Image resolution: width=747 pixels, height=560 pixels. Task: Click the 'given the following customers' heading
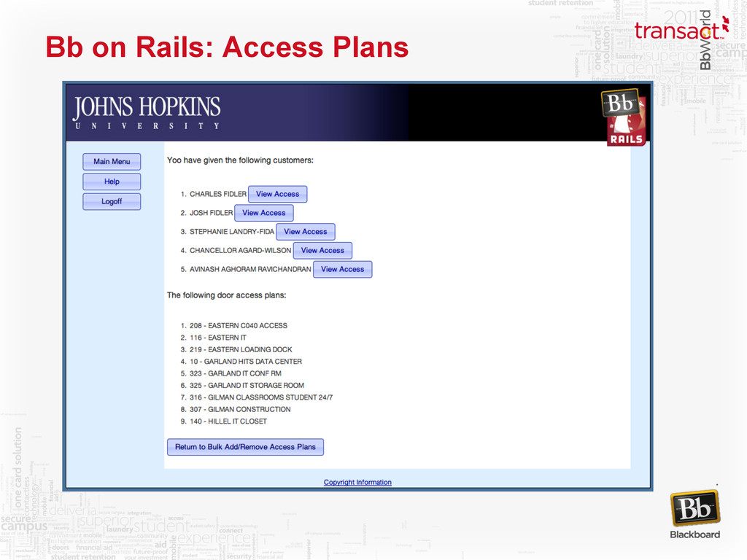(x=240, y=160)
